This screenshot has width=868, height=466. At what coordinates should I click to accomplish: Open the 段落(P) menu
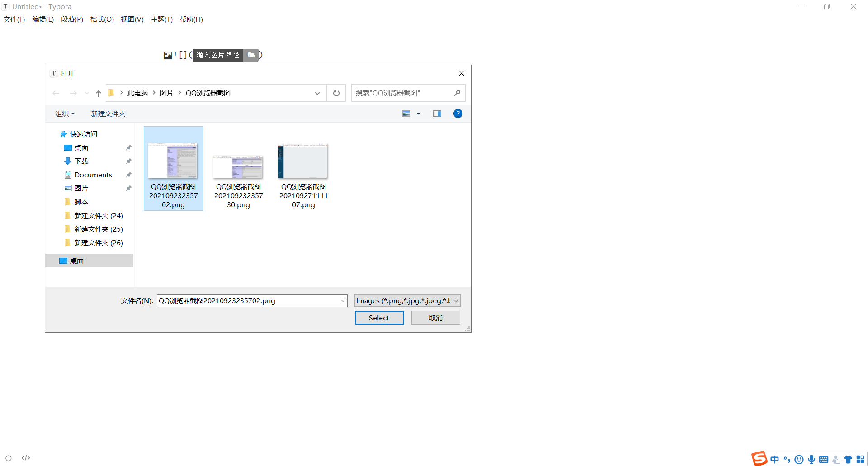pyautogui.click(x=72, y=19)
